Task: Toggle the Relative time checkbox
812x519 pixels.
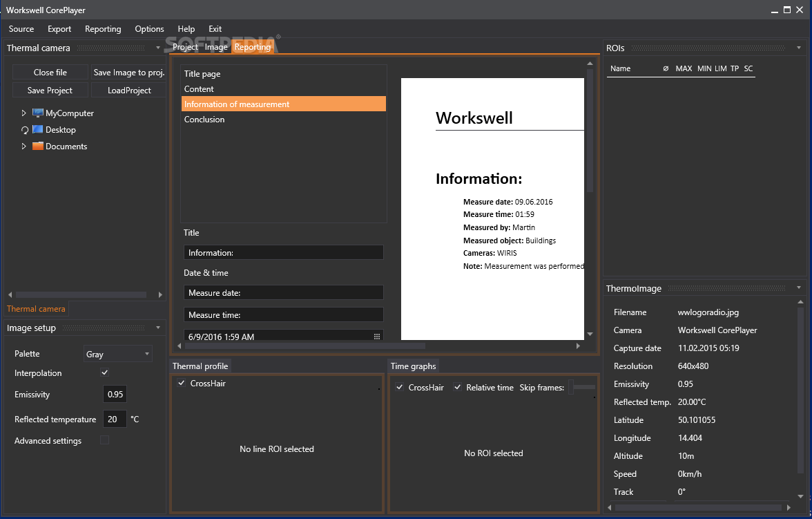Action: pyautogui.click(x=457, y=387)
